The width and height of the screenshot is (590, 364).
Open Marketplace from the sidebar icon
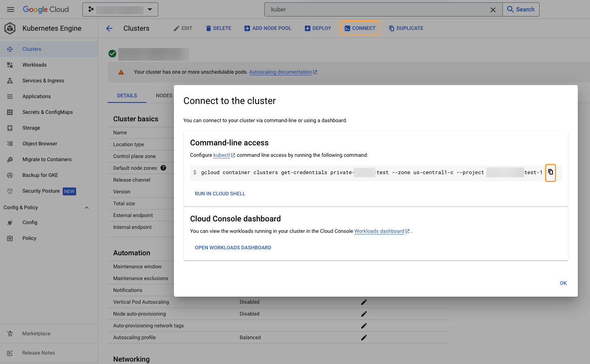pos(10,333)
